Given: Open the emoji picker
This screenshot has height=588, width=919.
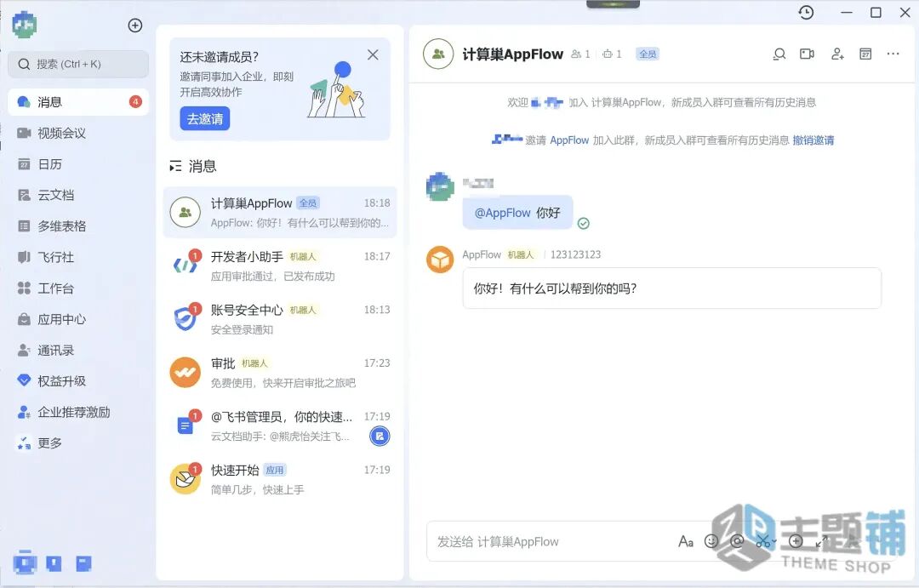Looking at the screenshot, I should [711, 541].
